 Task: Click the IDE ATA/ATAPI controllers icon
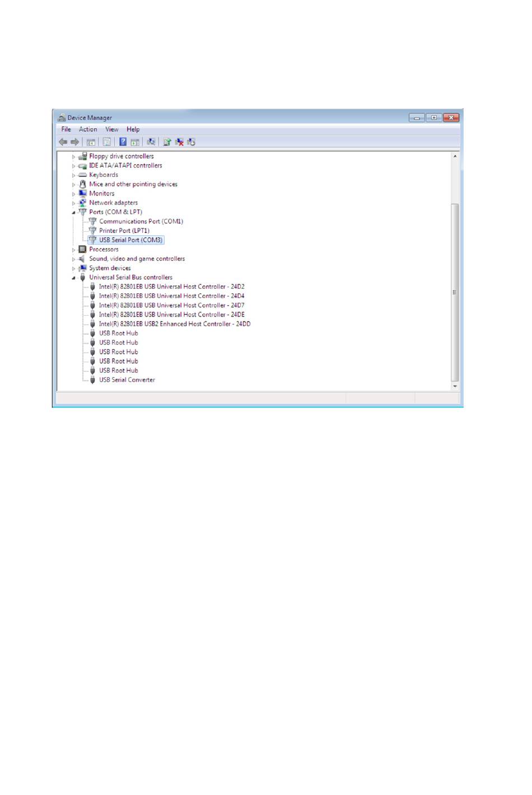click(83, 166)
